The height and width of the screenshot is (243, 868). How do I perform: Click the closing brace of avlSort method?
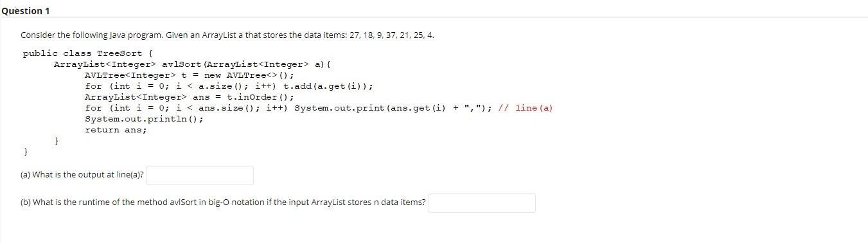click(x=57, y=141)
